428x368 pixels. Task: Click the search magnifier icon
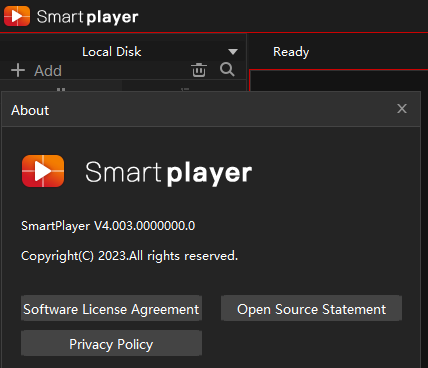227,70
